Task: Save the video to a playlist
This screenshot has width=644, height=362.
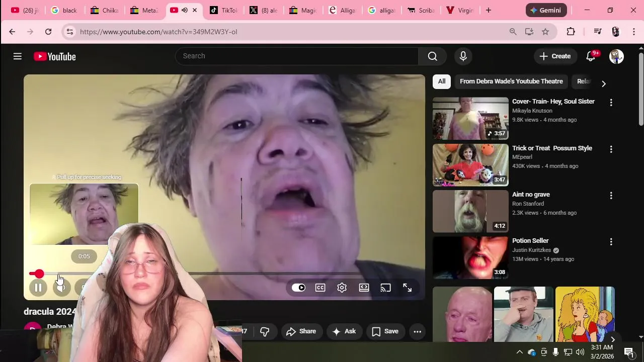Action: [385, 331]
